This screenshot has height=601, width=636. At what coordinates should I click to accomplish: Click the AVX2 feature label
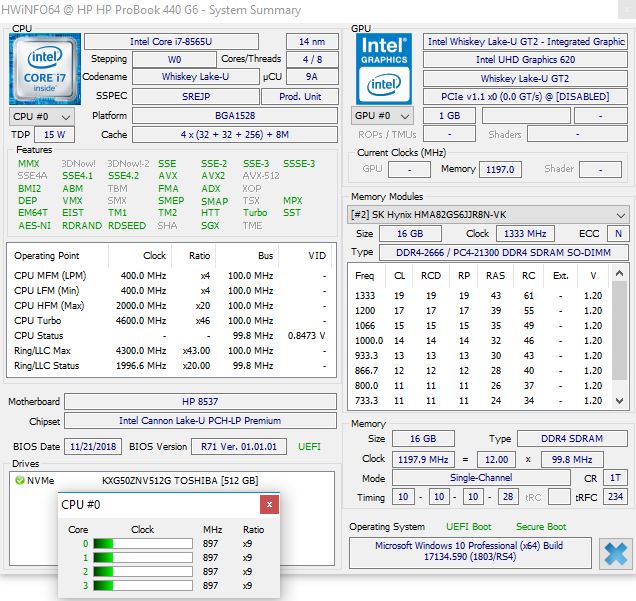(212, 175)
